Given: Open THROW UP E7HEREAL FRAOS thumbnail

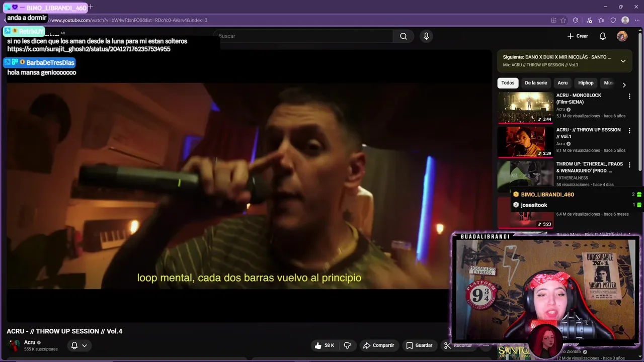Looking at the screenshot, I should coord(525,176).
